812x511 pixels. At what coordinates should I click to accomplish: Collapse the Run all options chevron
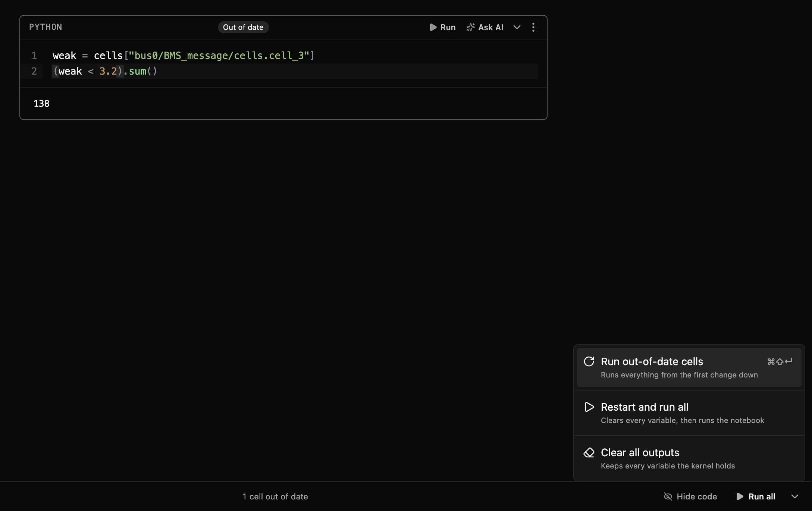click(795, 496)
